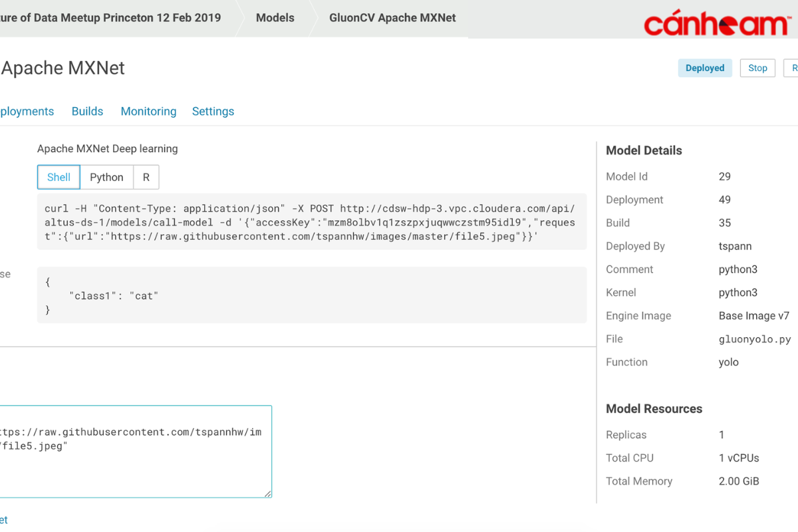Click the "class1": "cat" response block
Image resolution: width=798 pixels, height=532 pixels.
[312, 295]
